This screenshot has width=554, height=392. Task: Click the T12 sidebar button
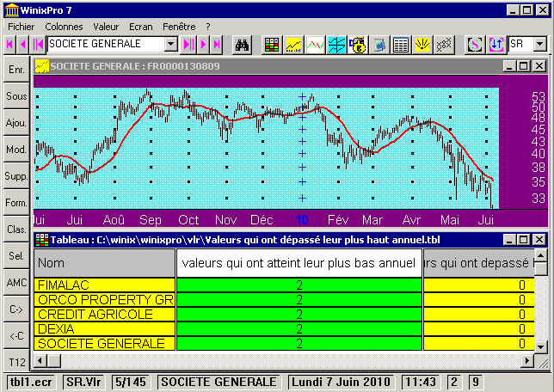coord(16,362)
